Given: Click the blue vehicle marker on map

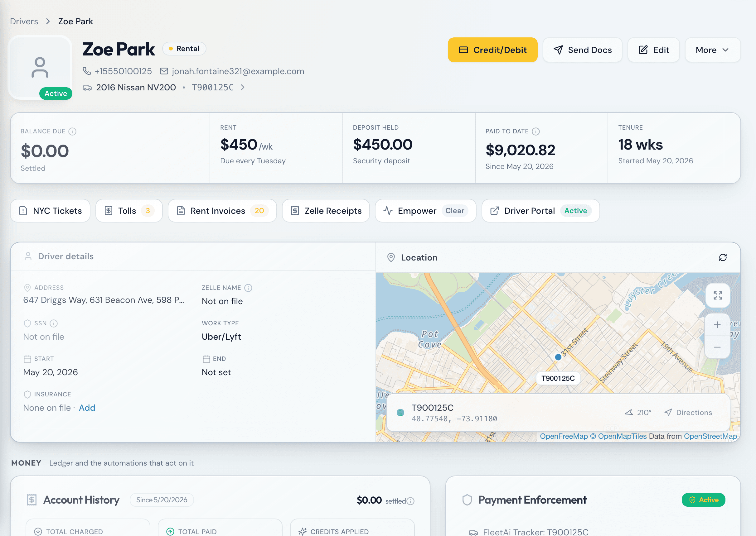Looking at the screenshot, I should click(558, 357).
